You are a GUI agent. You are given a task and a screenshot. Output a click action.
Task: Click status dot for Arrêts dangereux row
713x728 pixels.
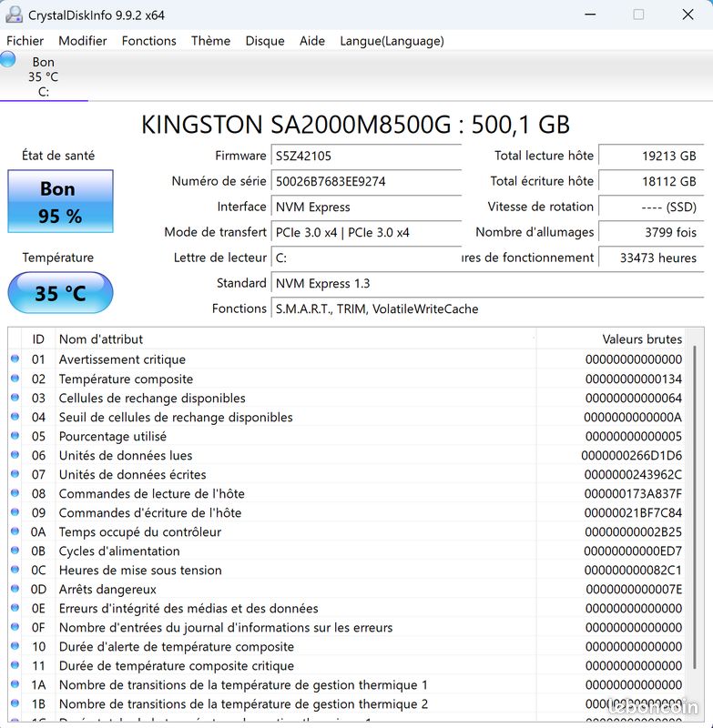coord(15,588)
